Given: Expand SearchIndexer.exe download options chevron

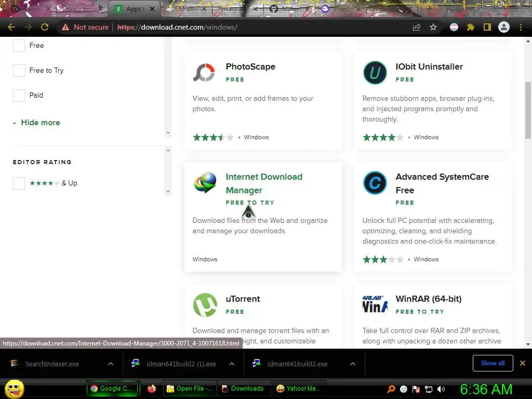Looking at the screenshot, I should pyautogui.click(x=110, y=364).
